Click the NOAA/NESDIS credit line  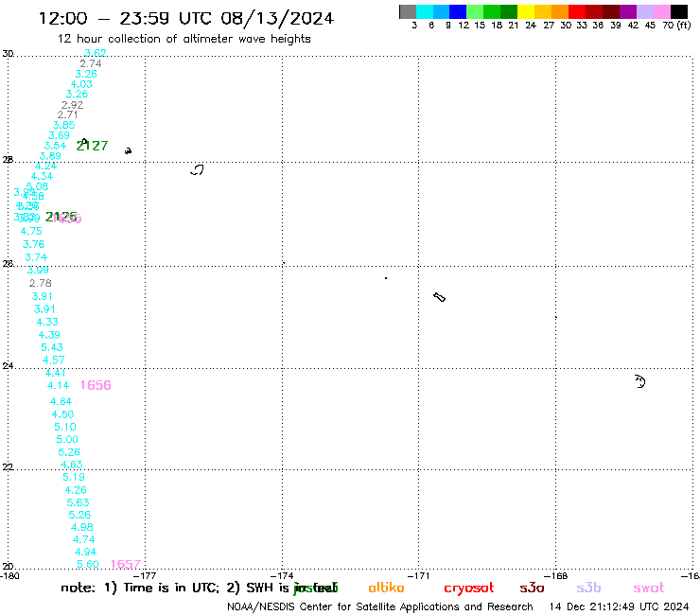point(380,606)
